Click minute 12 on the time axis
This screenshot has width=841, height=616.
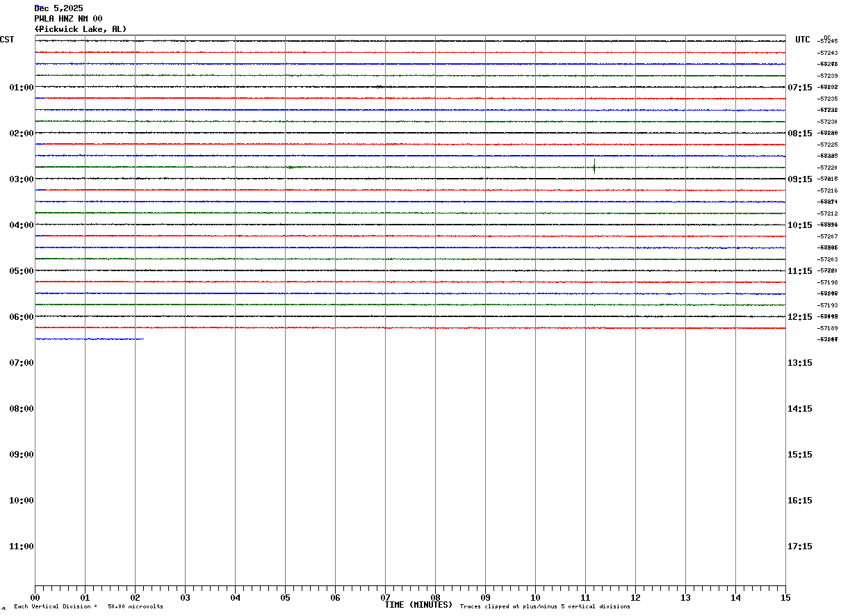pyautogui.click(x=635, y=598)
